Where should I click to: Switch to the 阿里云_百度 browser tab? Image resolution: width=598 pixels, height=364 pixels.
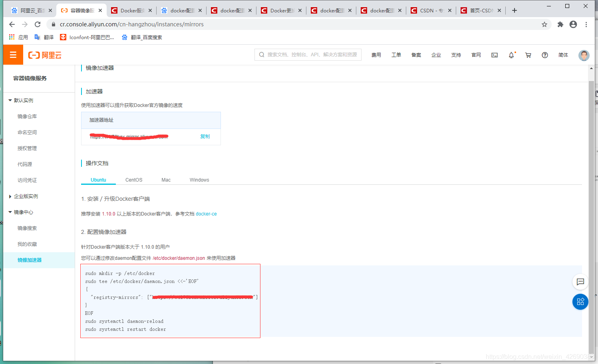pyautogui.click(x=31, y=10)
